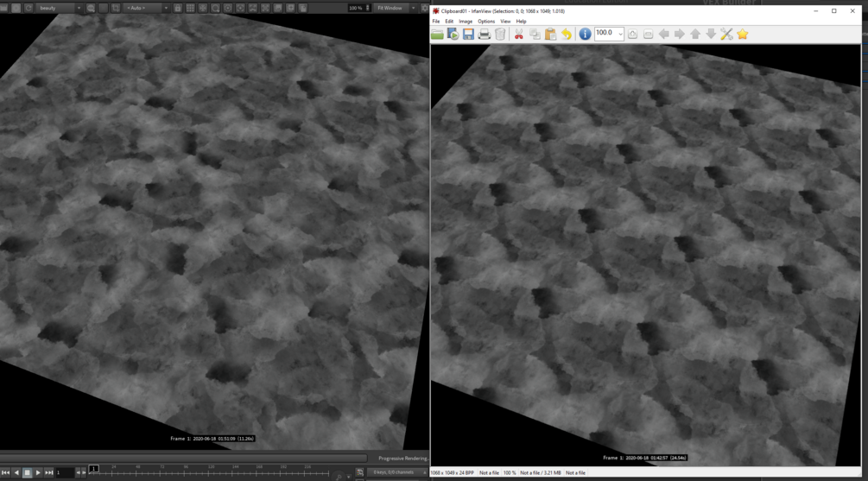The width and height of the screenshot is (868, 481).
Task: Open IrfanView Edit menu
Action: tap(449, 22)
